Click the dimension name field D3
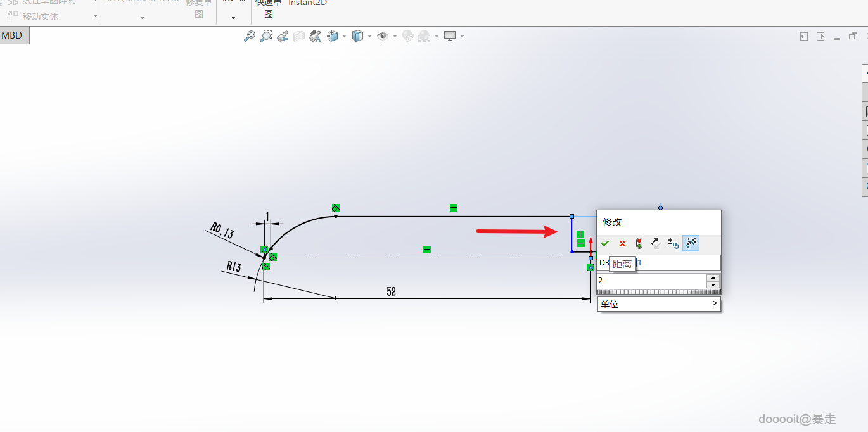The height and width of the screenshot is (432, 868). click(658, 262)
